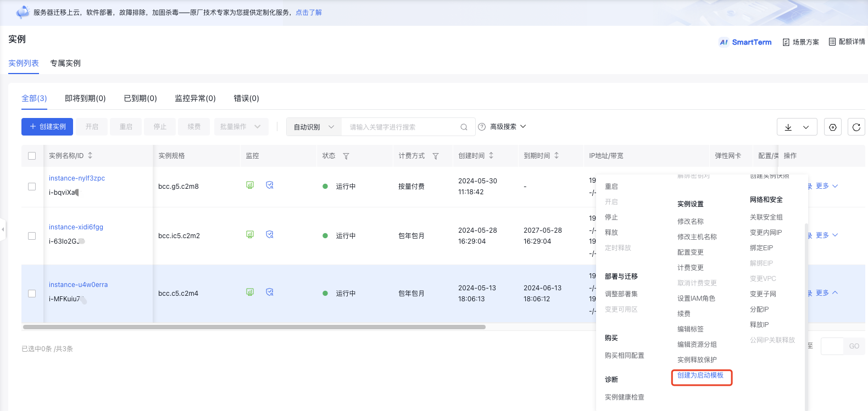Select the 错误(0) filter tab
This screenshot has width=868, height=411.
(246, 98)
